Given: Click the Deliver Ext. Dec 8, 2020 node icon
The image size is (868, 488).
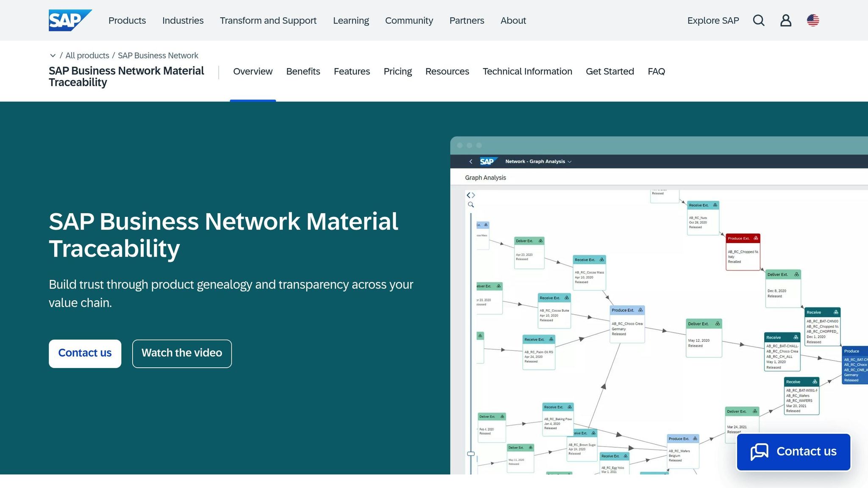Looking at the screenshot, I should point(796,274).
